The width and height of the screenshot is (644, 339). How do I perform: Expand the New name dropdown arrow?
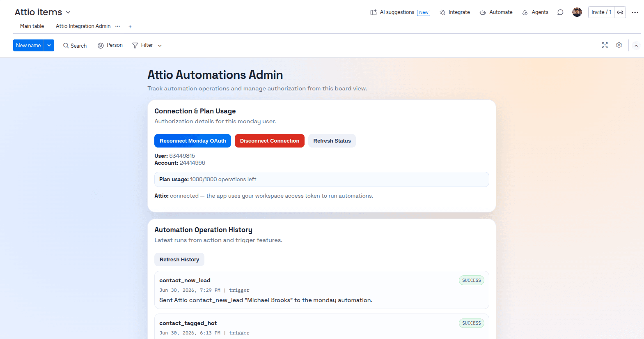pyautogui.click(x=49, y=45)
